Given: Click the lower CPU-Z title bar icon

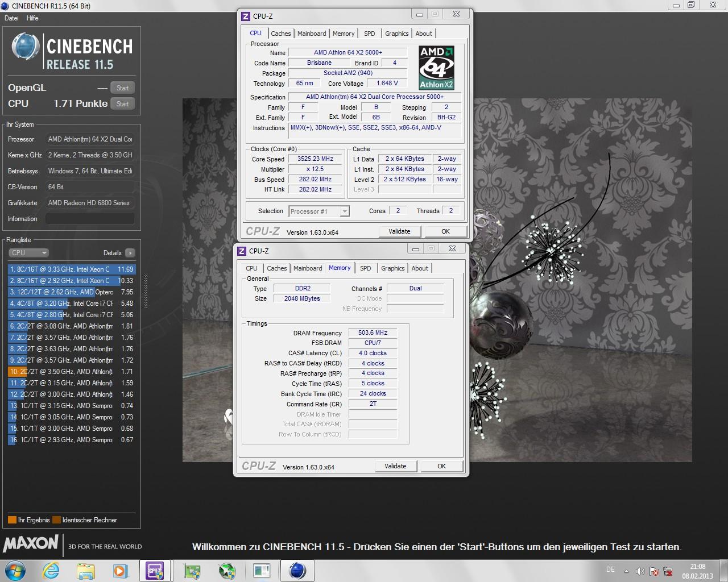Looking at the screenshot, I should (242, 251).
